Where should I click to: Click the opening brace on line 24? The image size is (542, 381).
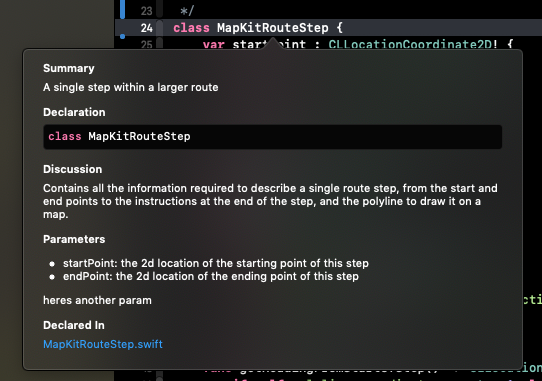[x=339, y=28]
